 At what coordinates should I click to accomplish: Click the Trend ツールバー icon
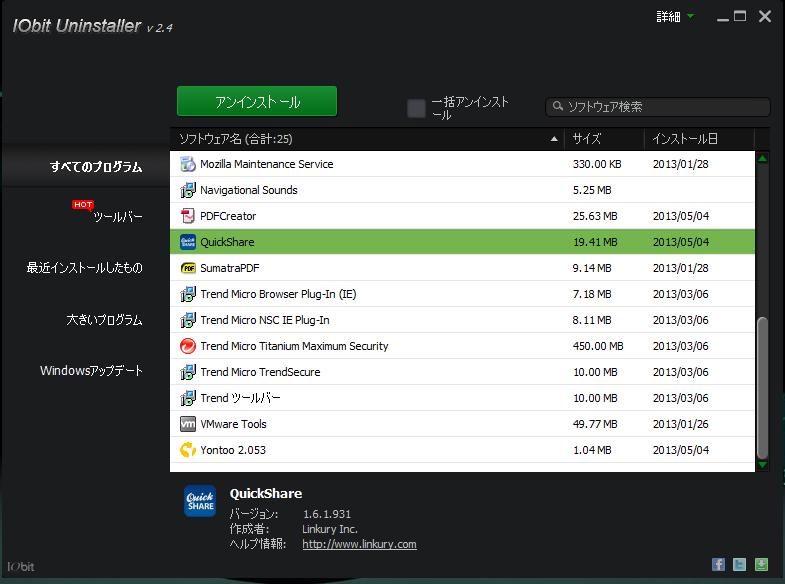tap(188, 398)
